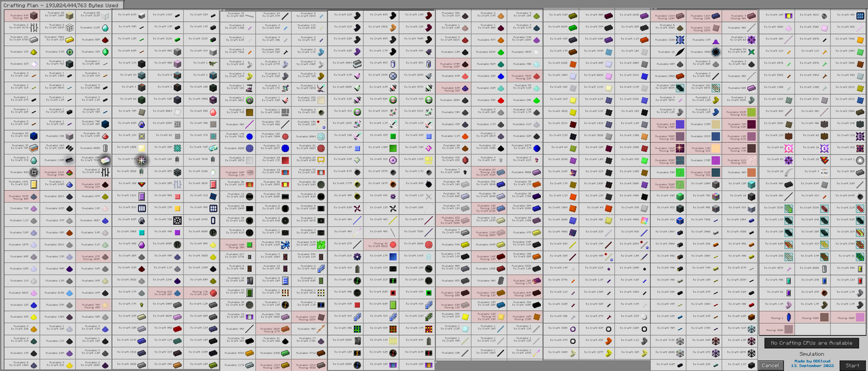This screenshot has height=371, width=868.
Task: Click the gold ingot item
Action: point(69,40)
